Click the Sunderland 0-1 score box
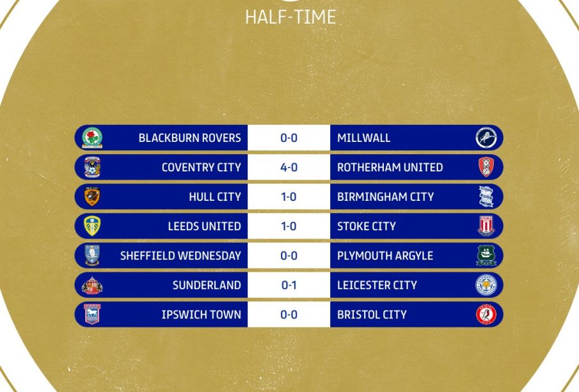579x392 pixels. coord(289,285)
